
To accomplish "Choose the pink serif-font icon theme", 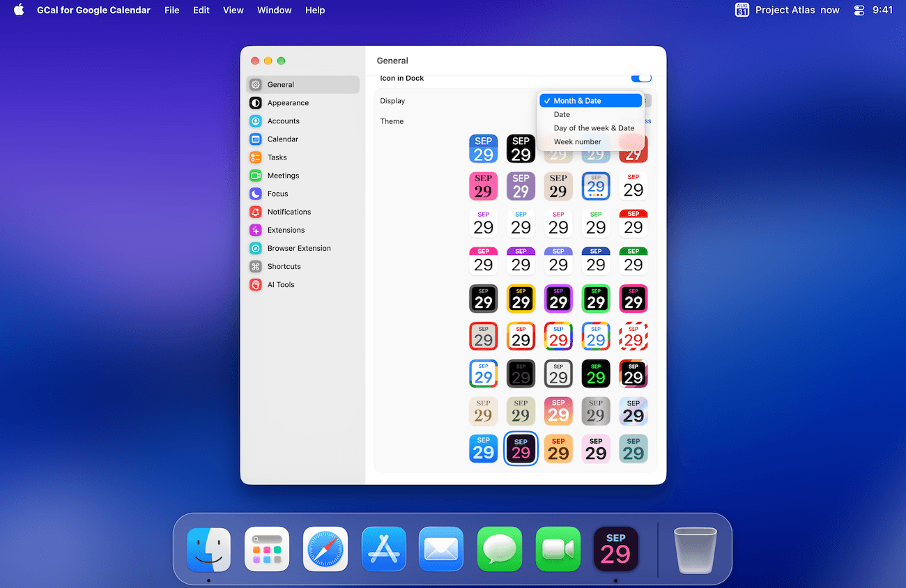I will tap(484, 186).
